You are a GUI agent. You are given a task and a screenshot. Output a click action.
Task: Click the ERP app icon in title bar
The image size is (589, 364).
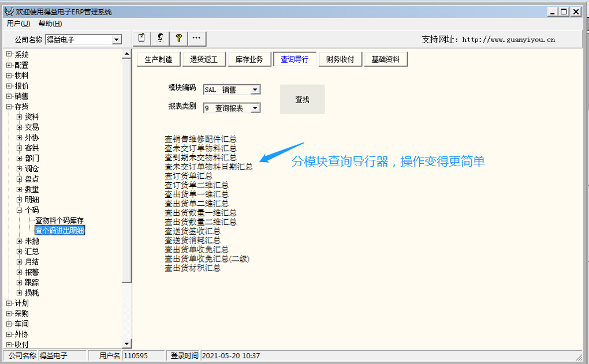[x=9, y=12]
